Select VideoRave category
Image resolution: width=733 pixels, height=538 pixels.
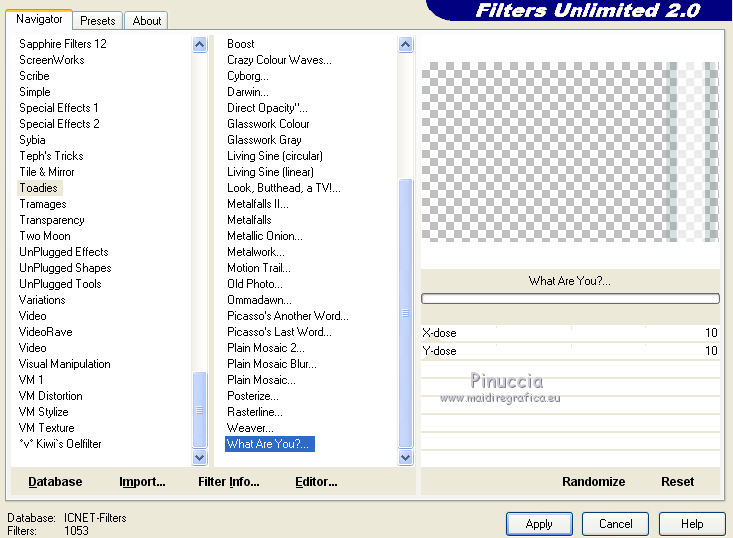click(x=45, y=332)
